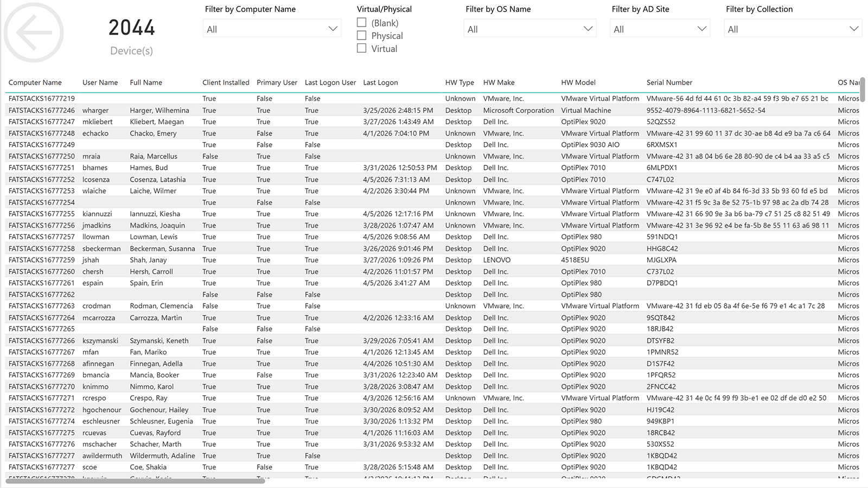Sort by HW Model column header
The height and width of the screenshot is (488, 868).
click(x=578, y=82)
